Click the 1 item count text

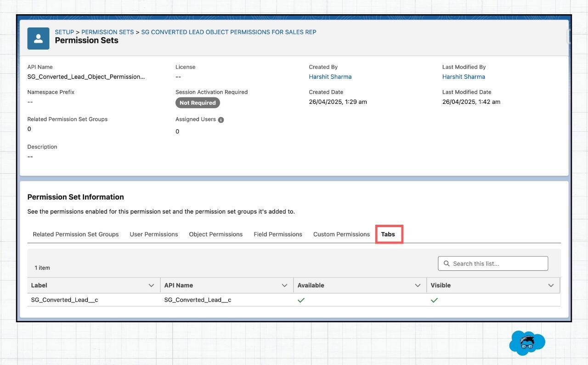(x=42, y=268)
